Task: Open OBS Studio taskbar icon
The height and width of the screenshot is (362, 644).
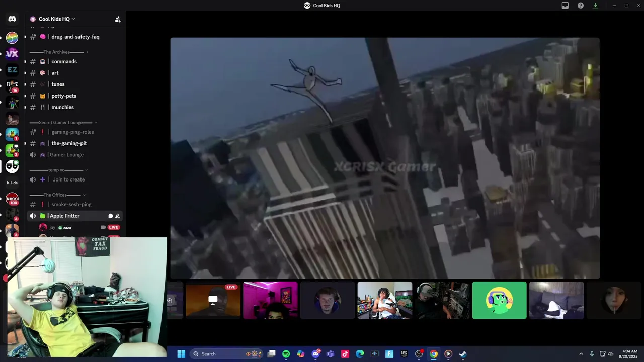Action: [419, 354]
